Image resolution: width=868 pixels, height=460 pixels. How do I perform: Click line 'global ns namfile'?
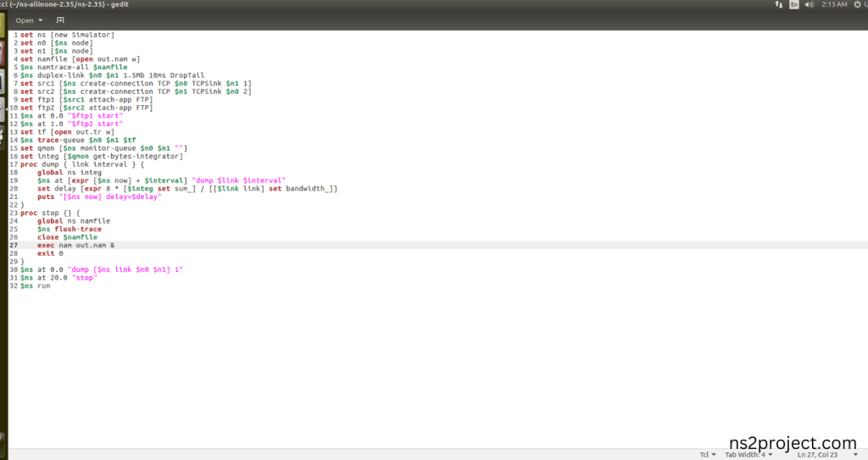point(75,221)
